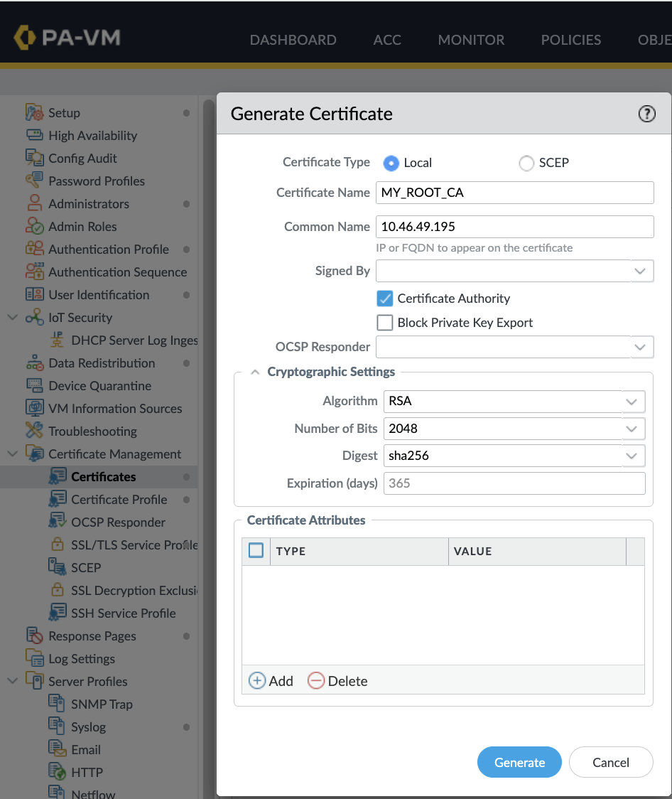Tick the select-all checkbox in attributes table

[x=256, y=551]
